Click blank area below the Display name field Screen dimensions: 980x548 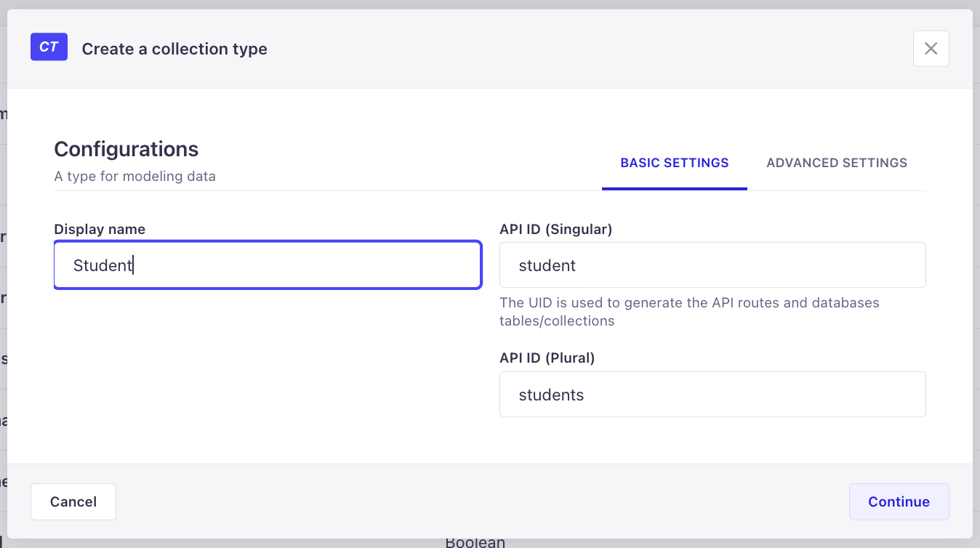268,363
